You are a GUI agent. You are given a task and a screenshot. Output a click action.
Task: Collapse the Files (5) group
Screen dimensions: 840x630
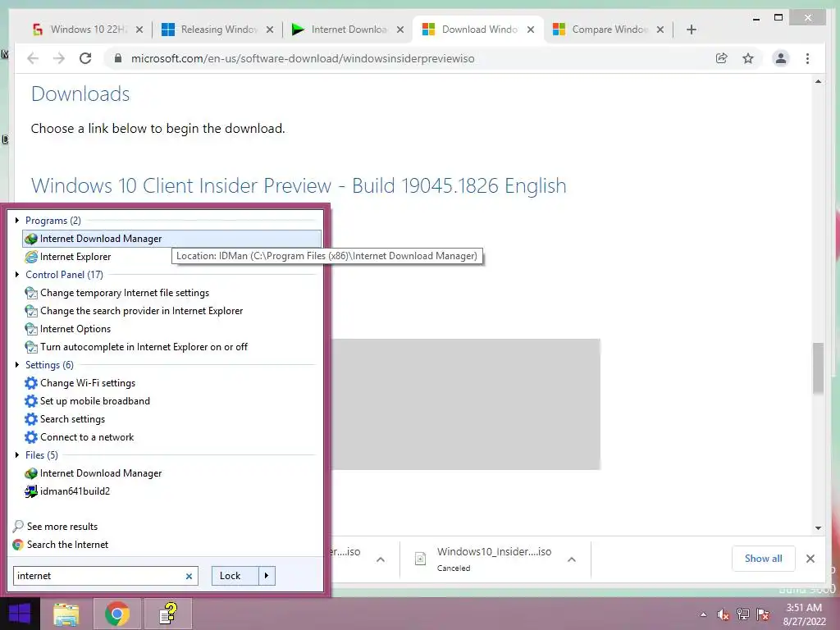17,454
